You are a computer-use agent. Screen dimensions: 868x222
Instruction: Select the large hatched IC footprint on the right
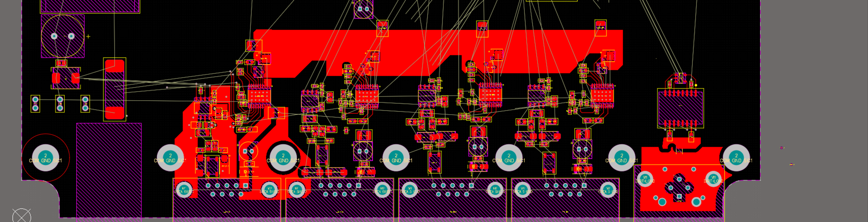click(x=680, y=108)
